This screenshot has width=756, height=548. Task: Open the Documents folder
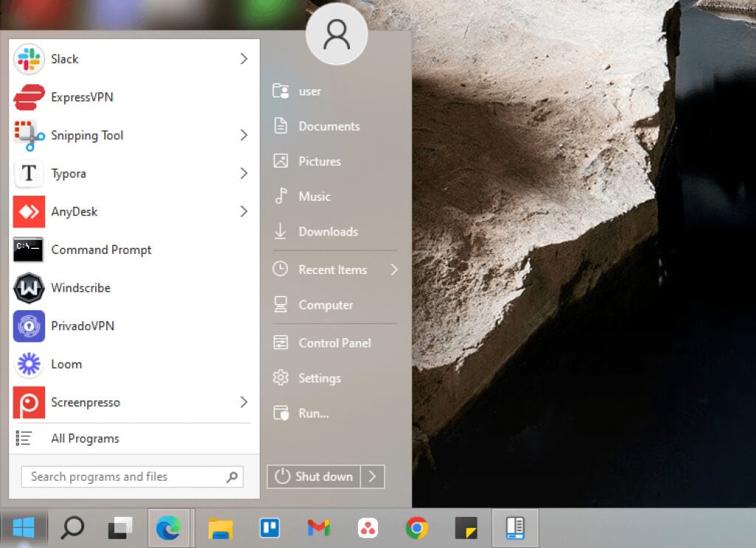click(x=329, y=126)
